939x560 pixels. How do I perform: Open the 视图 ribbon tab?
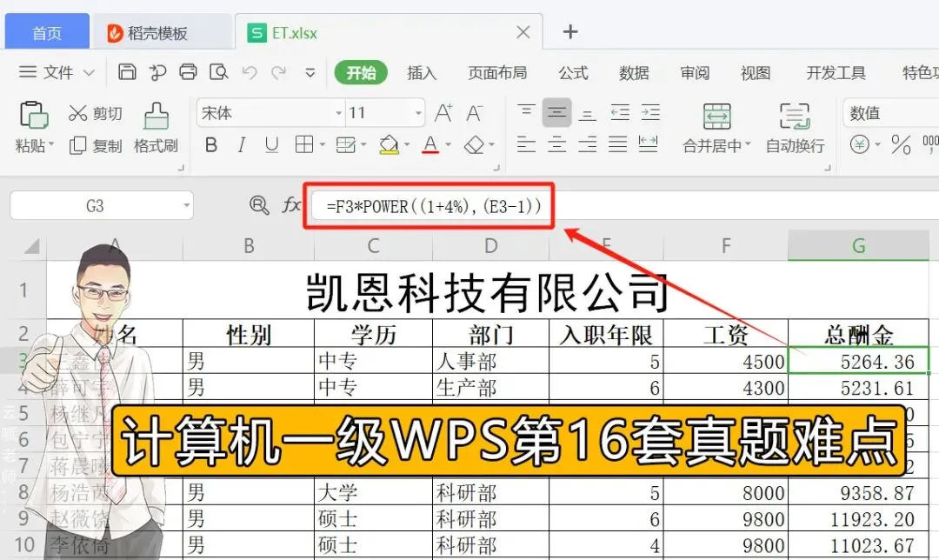[x=756, y=73]
